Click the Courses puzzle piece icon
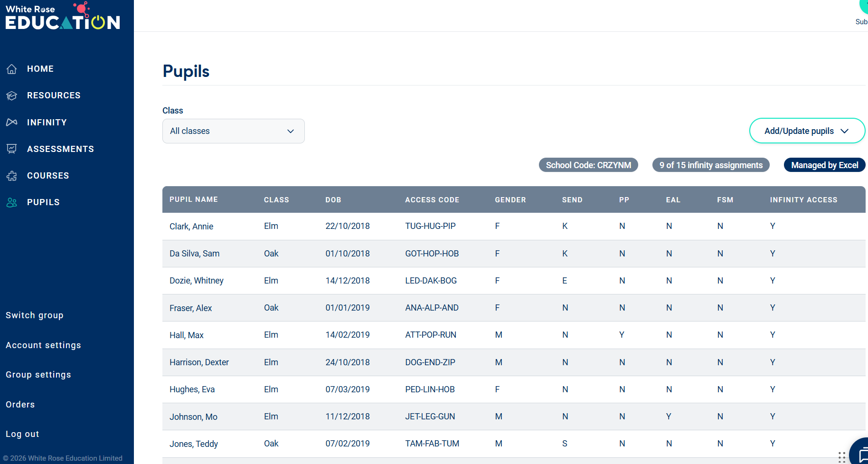 pyautogui.click(x=12, y=176)
